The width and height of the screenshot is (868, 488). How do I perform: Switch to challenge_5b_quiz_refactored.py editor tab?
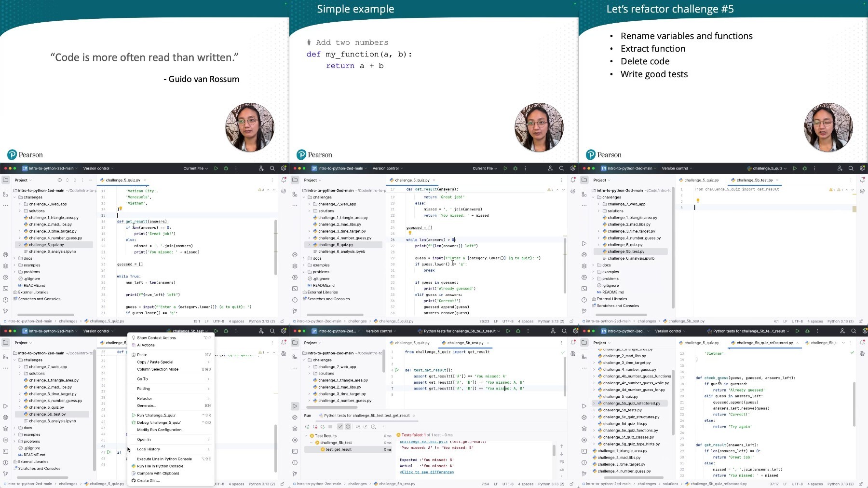(x=764, y=343)
